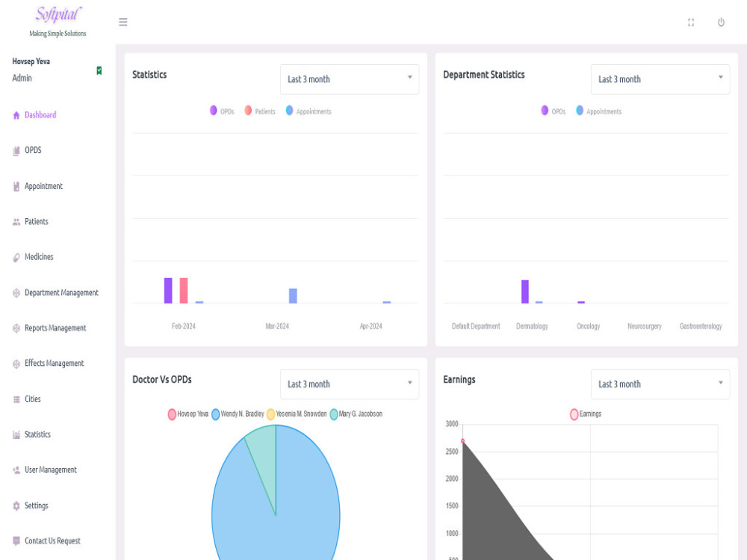The image size is (747, 560).
Task: Toggle OPDs series in Statistics legend
Action: click(x=222, y=111)
